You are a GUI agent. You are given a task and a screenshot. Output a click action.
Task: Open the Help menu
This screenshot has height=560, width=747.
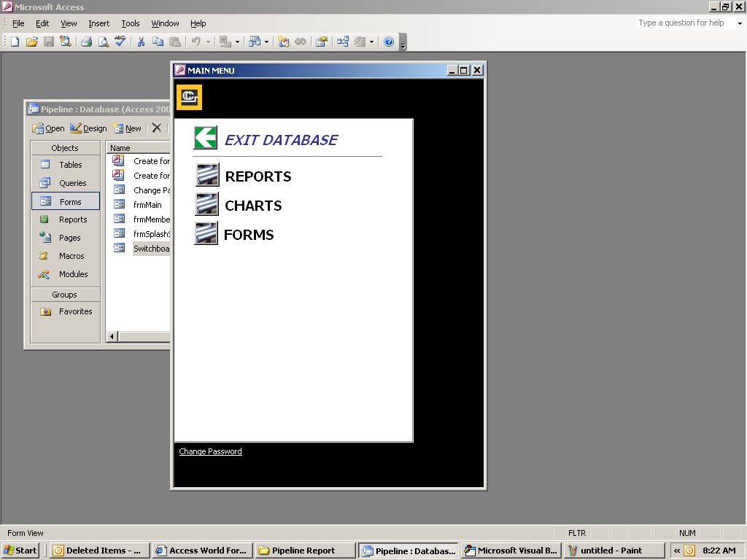pos(198,23)
